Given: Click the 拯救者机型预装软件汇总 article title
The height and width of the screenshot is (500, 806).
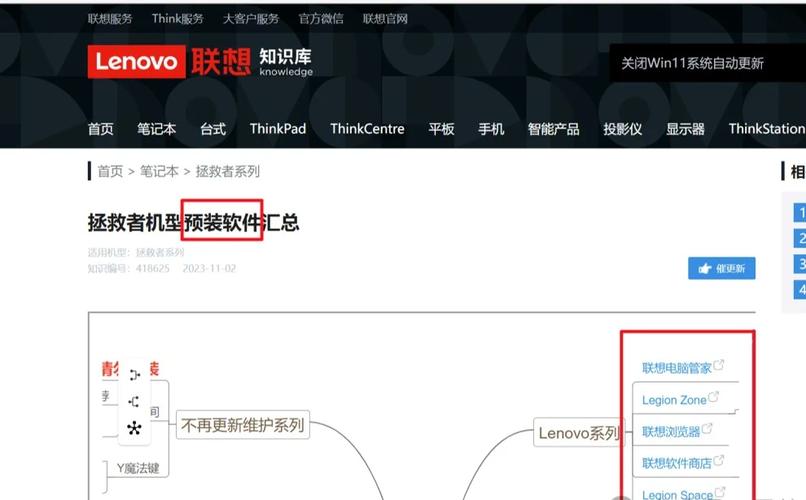Looking at the screenshot, I should [x=193, y=222].
